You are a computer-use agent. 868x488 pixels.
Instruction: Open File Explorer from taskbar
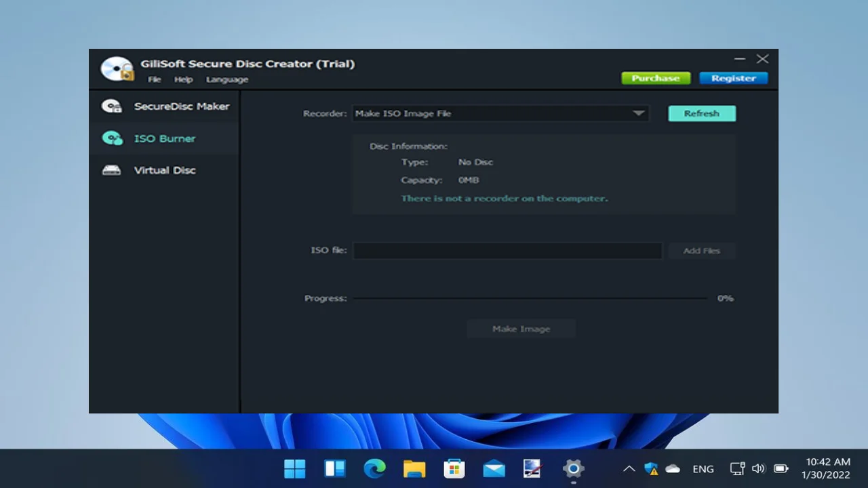click(414, 468)
